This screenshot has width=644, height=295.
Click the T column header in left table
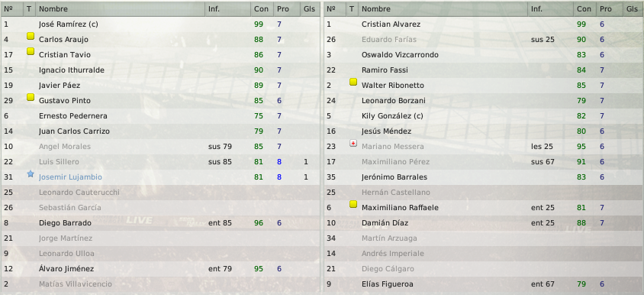coord(29,8)
